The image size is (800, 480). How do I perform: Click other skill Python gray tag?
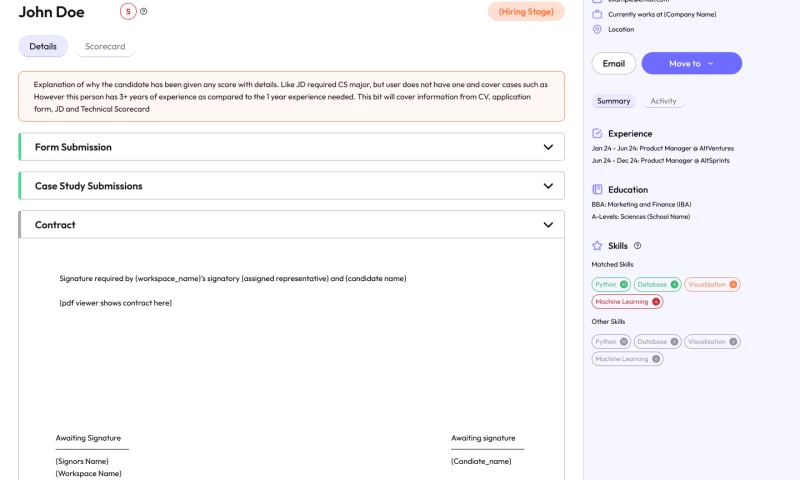click(611, 341)
